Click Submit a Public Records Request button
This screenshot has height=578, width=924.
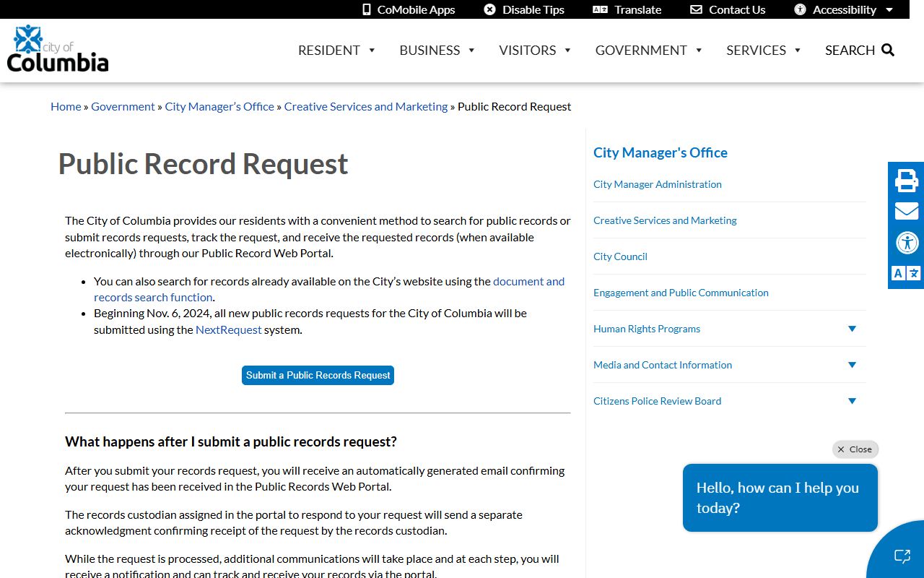[318, 376]
